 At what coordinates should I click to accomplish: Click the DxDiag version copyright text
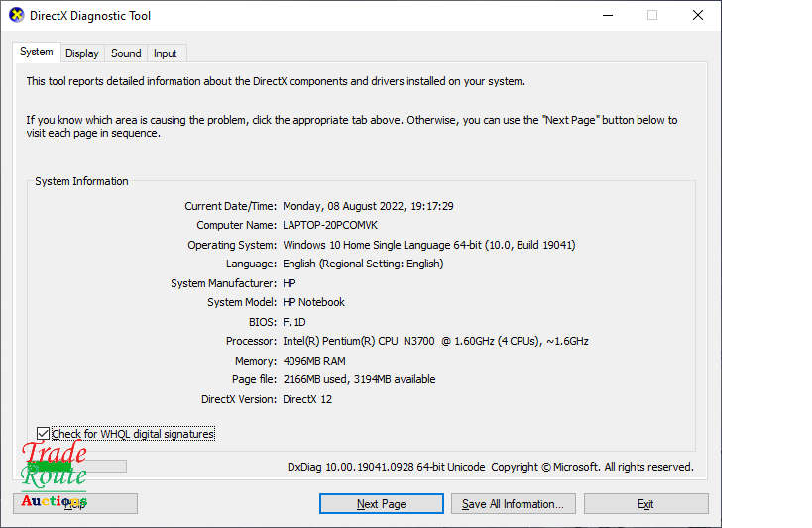pos(490,467)
